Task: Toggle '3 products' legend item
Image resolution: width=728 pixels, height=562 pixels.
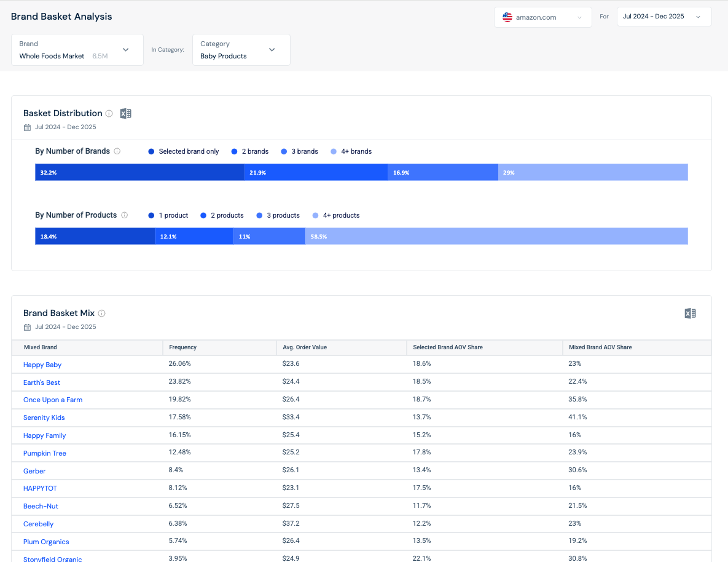Action: (278, 215)
